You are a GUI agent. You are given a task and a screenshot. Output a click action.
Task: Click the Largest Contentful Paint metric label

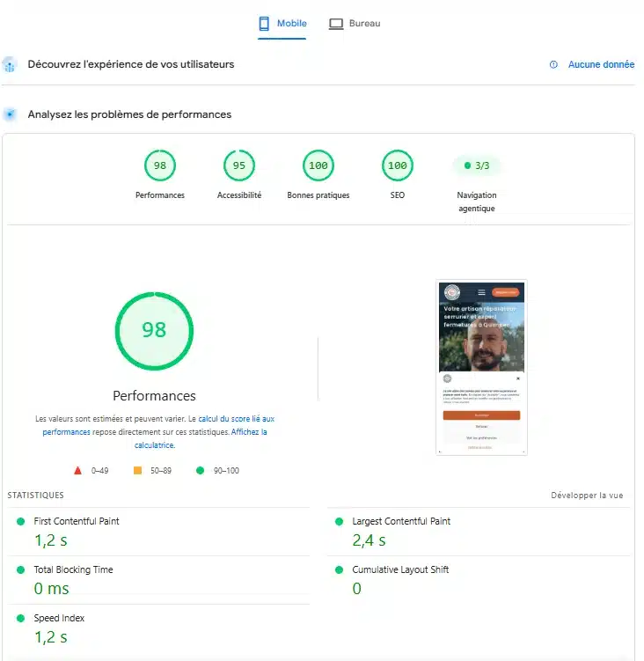(401, 521)
